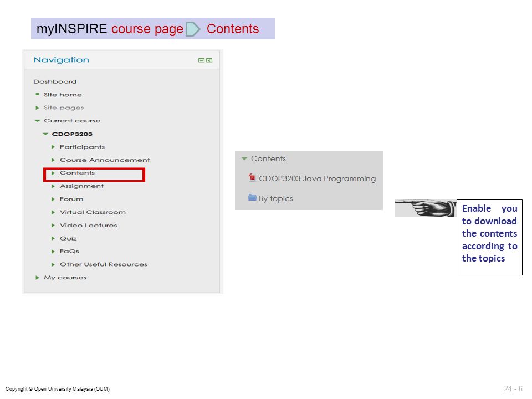Open the FaQs section

click(x=69, y=252)
